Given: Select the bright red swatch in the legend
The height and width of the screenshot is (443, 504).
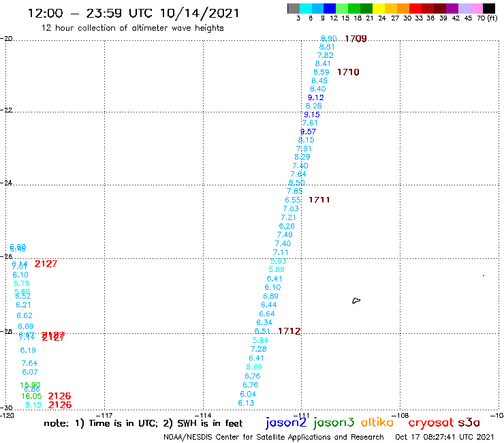Looking at the screenshot, I should tap(415, 8).
